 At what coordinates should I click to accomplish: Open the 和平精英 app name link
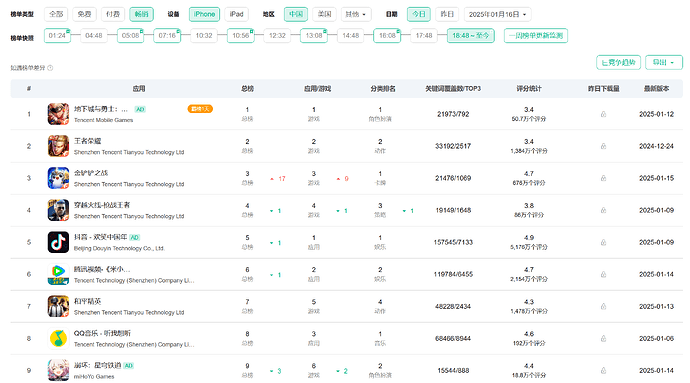[88, 301]
